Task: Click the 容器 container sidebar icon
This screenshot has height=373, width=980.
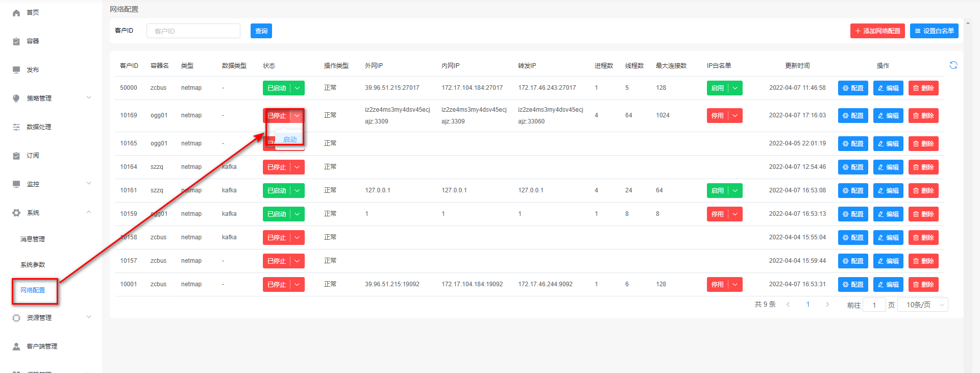Action: click(16, 41)
